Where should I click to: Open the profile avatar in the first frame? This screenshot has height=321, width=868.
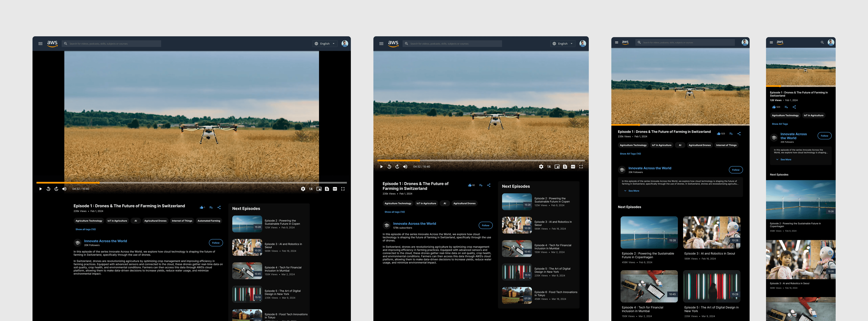click(345, 43)
